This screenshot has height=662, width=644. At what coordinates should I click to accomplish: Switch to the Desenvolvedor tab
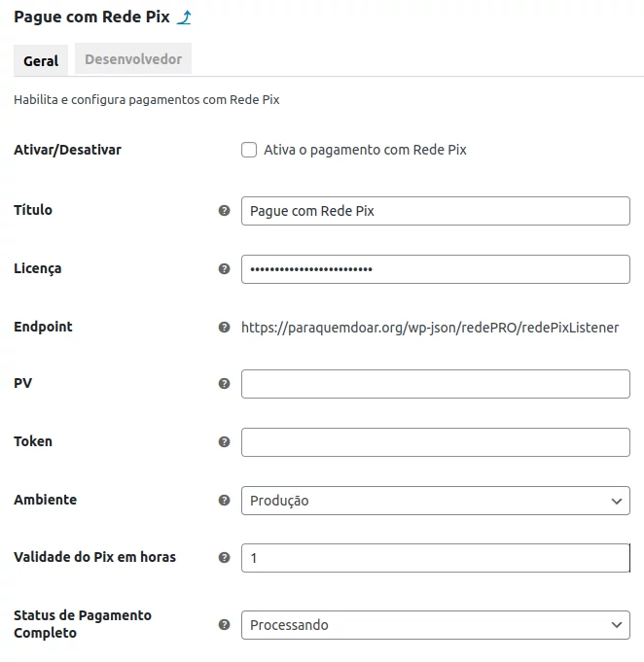(133, 59)
